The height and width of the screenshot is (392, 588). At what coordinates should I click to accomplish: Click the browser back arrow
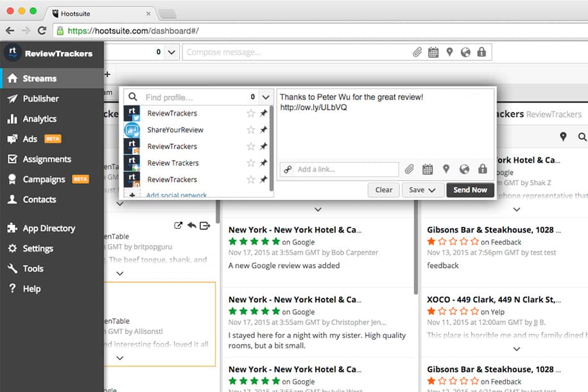click(x=10, y=31)
